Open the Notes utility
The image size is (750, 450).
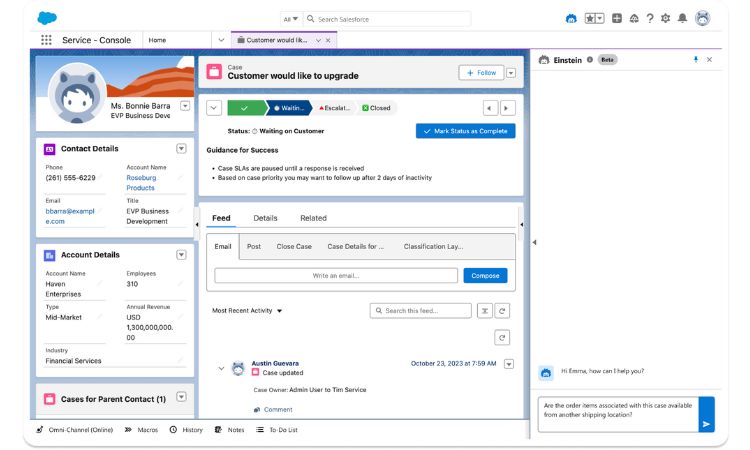(230, 430)
